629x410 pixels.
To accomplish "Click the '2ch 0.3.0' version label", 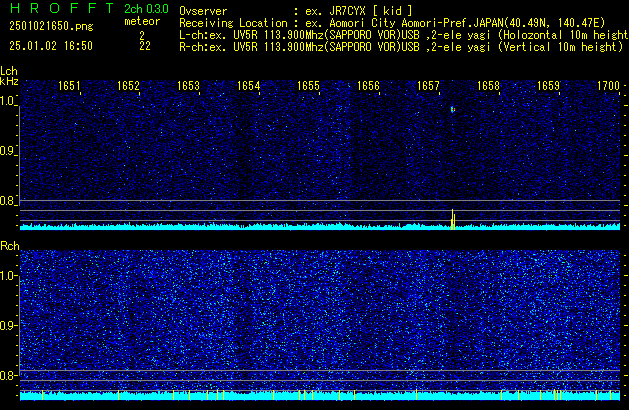I will pyautogui.click(x=146, y=9).
